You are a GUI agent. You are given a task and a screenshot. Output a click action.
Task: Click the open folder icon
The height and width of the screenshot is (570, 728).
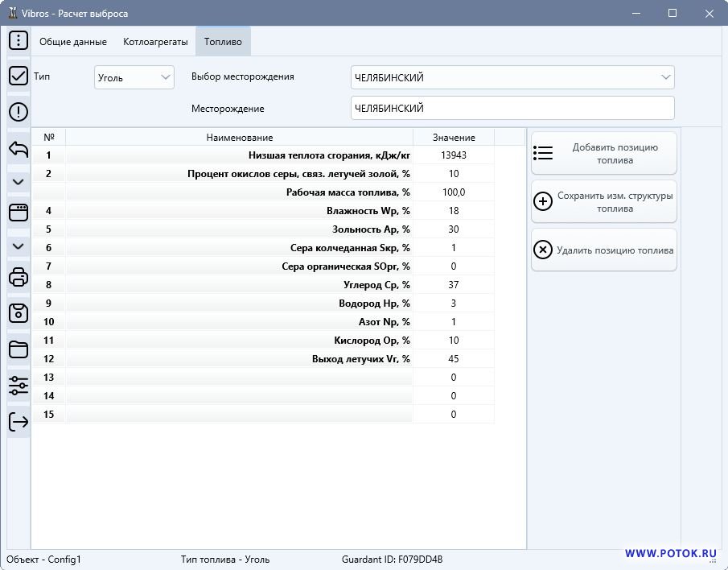[x=19, y=349]
